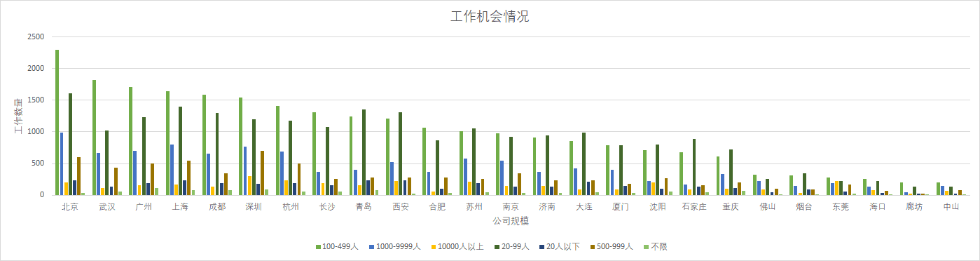Click the 杭州 axis label
The width and height of the screenshot is (980, 261).
[x=290, y=207]
